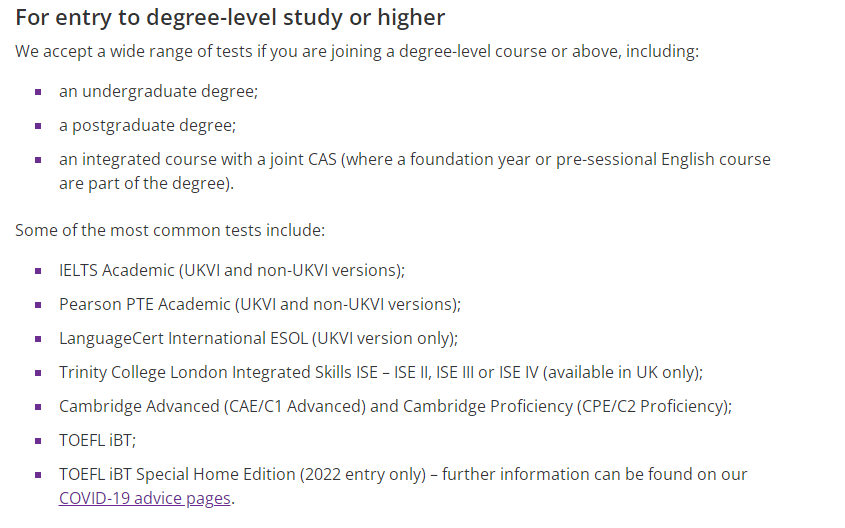Click the bullet beside "a postgraduate degree"

point(38,126)
